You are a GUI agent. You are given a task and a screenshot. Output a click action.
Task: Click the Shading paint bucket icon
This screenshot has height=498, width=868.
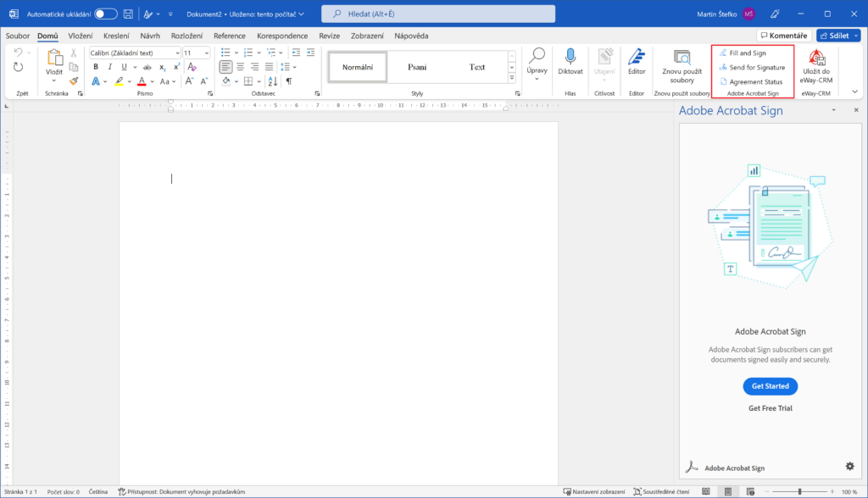click(225, 81)
